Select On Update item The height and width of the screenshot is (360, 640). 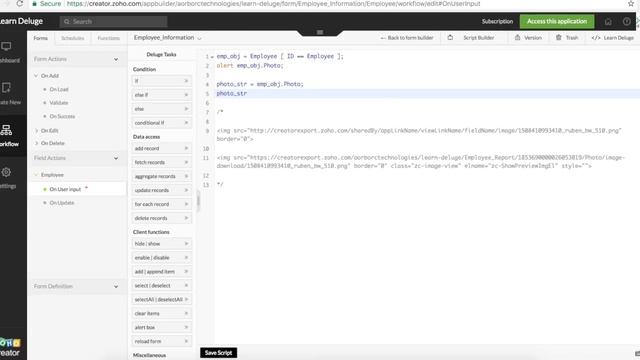(62, 203)
